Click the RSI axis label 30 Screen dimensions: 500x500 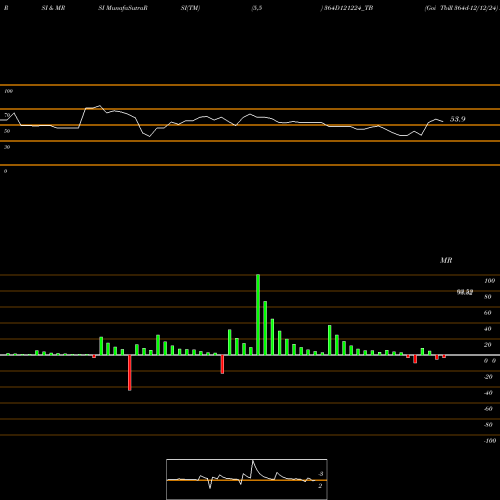coord(7,147)
